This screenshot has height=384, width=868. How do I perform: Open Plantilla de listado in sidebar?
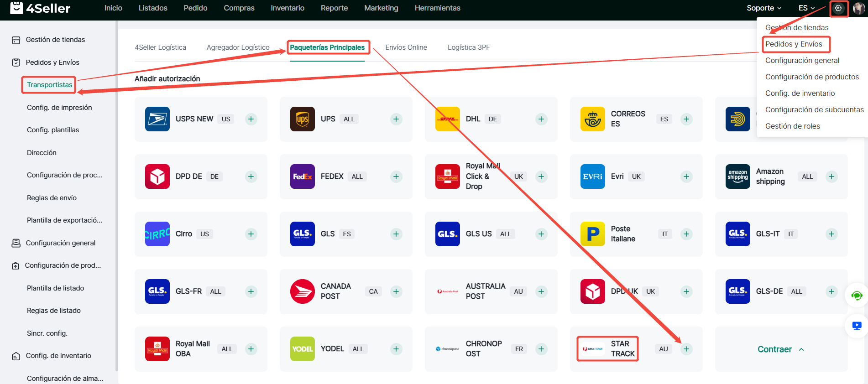point(55,288)
